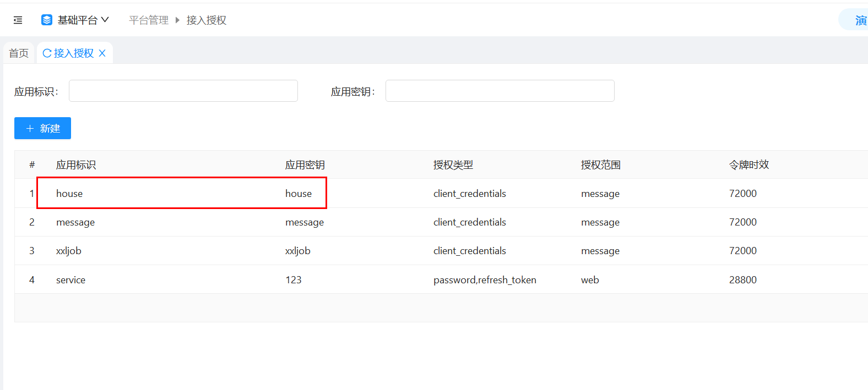Viewport: 868px width, 390px height.
Task: Click the message application identifier cell
Action: 75,222
